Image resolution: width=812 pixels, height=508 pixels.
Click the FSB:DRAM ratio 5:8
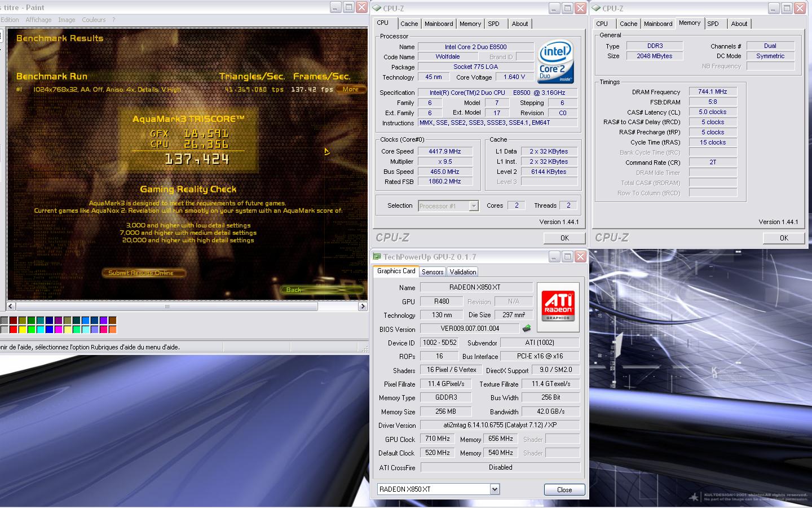[713, 102]
